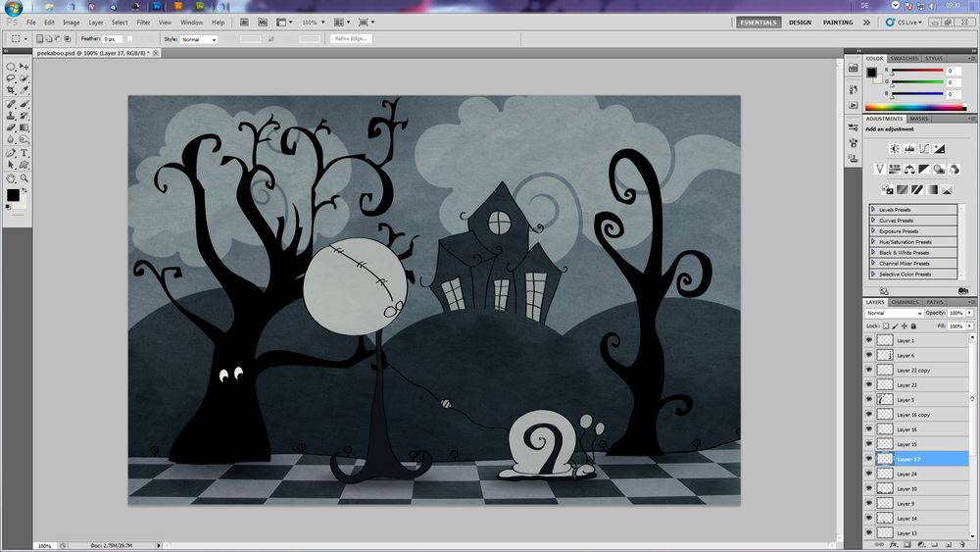Open the CS Live menu
This screenshot has width=980, height=552.
click(x=904, y=22)
